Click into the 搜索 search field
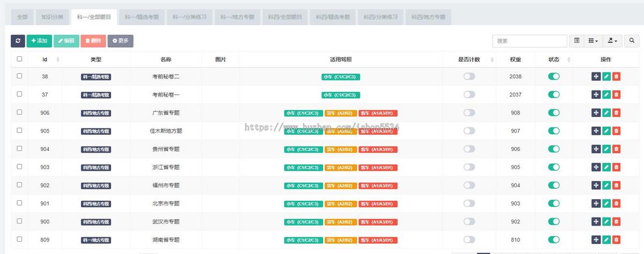 [530, 41]
